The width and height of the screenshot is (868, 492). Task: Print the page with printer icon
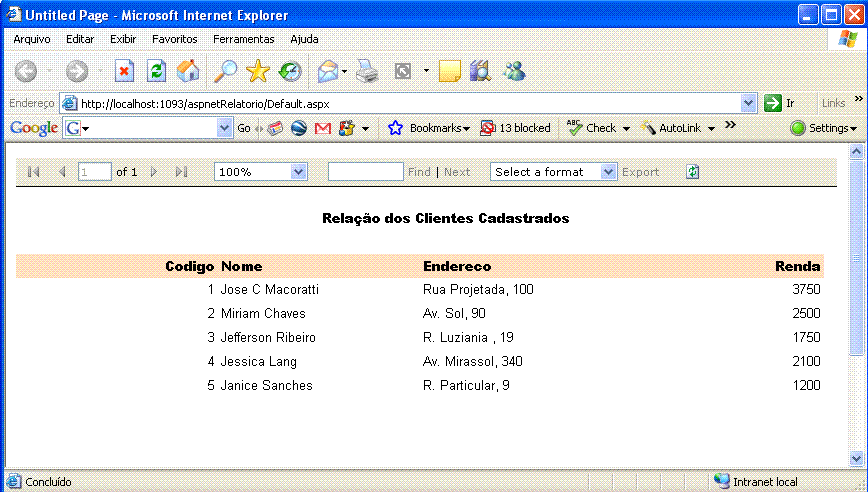366,71
